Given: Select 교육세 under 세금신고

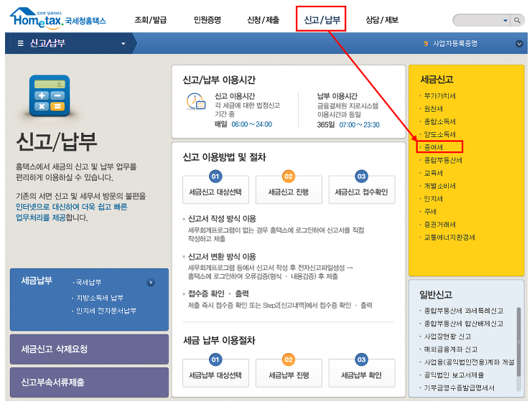Looking at the screenshot, I should click(x=433, y=173).
